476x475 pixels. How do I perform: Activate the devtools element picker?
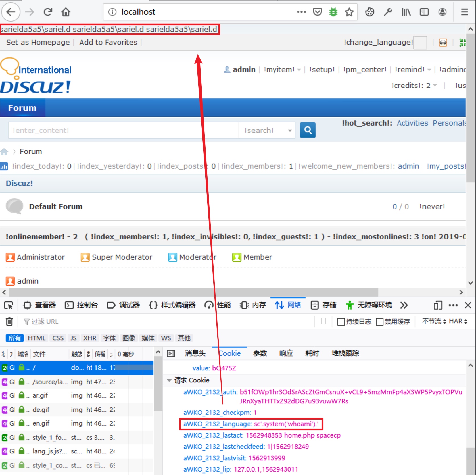[9, 305]
